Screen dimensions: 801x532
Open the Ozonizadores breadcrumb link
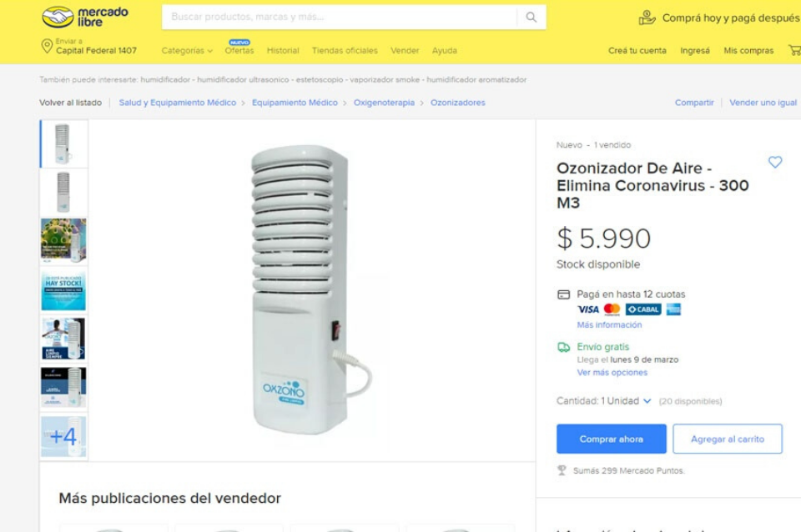(458, 103)
